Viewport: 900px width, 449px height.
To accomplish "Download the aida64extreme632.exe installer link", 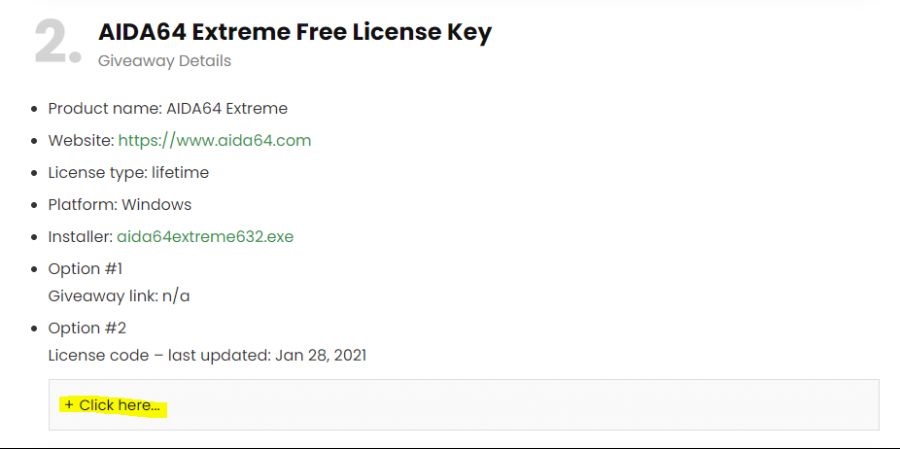I will (205, 237).
